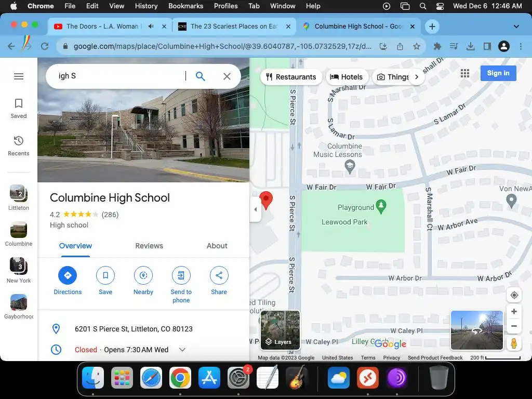
Task: Open the Littleton recent thumbnail
Action: (x=19, y=198)
